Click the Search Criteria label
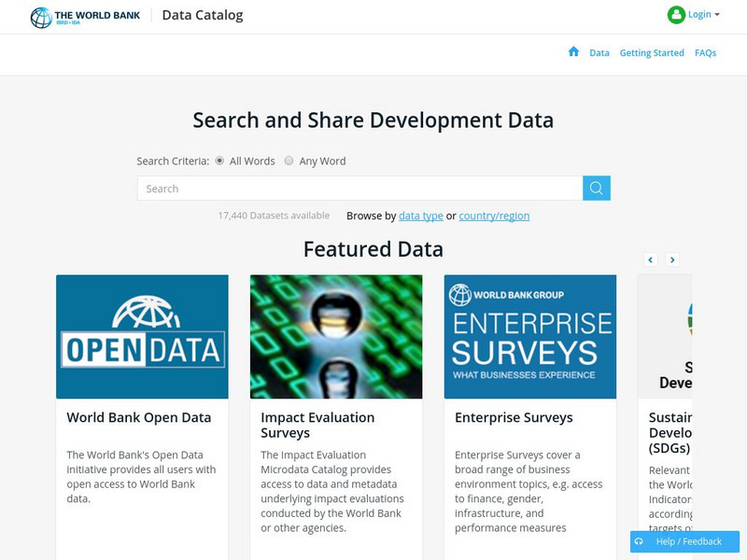This screenshot has width=747, height=560. point(173,161)
